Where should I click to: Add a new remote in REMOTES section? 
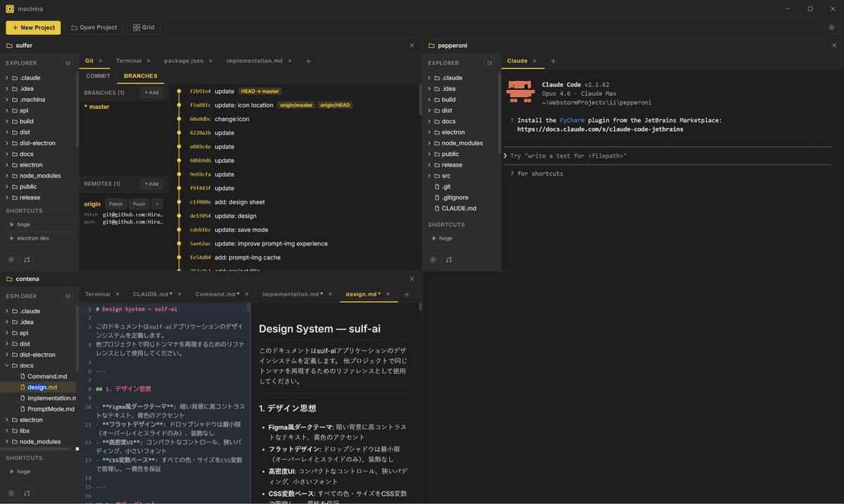pyautogui.click(x=151, y=183)
